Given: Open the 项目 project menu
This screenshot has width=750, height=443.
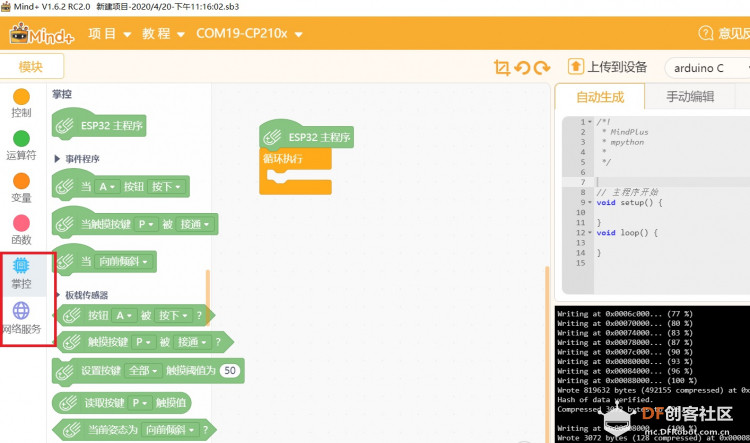Looking at the screenshot, I should pyautogui.click(x=110, y=33).
